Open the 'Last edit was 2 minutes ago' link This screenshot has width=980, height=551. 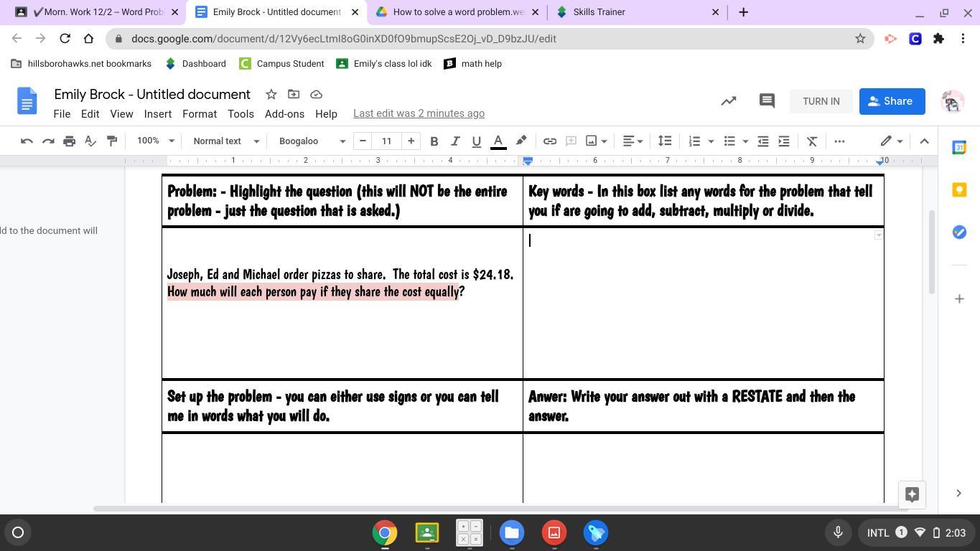pos(419,113)
